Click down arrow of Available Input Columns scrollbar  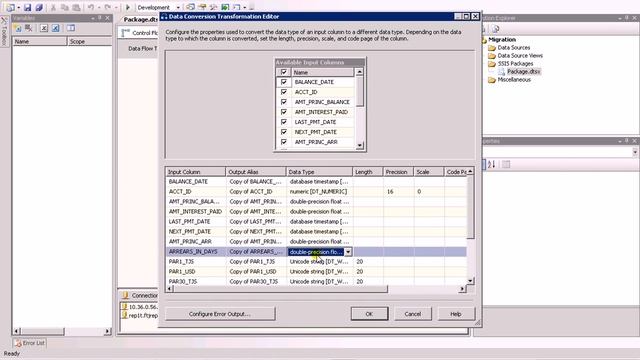click(x=360, y=145)
